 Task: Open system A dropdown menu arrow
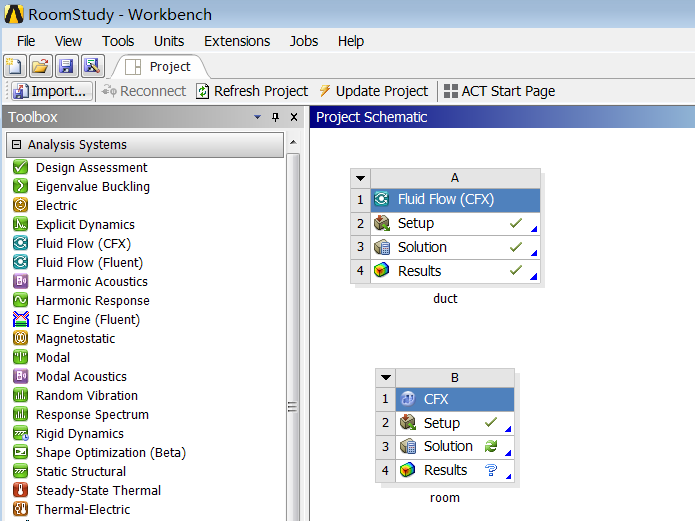coord(360,178)
